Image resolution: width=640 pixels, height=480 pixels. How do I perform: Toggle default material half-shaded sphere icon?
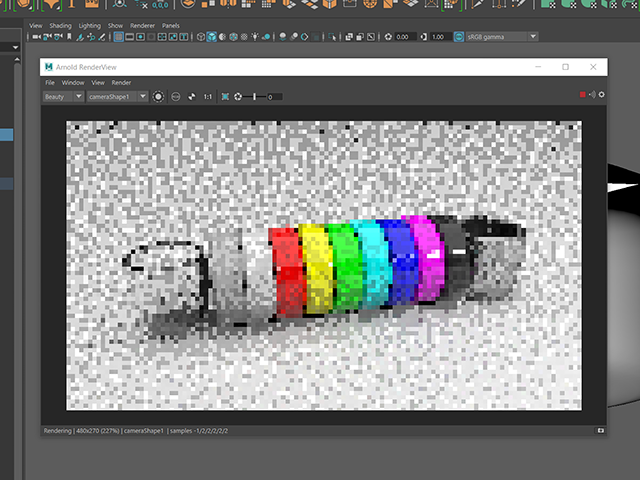pos(222,37)
